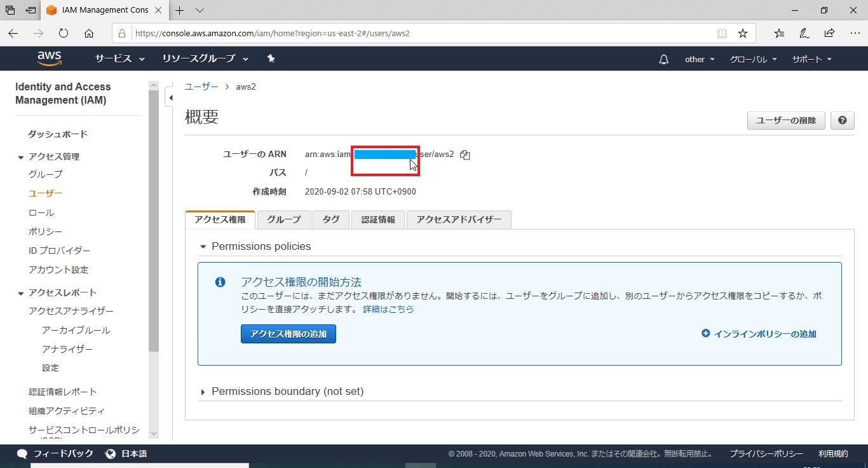The image size is (868, 468).
Task: Open 認証情報レポート in sidebar
Action: [63, 392]
